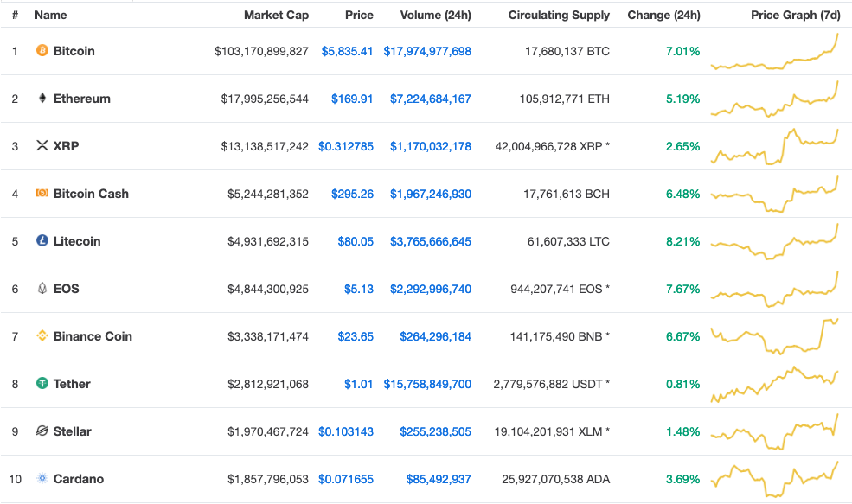Image resolution: width=852 pixels, height=504 pixels.
Task: Click the yellow Binance Coin logo icon
Action: pyautogui.click(x=42, y=335)
